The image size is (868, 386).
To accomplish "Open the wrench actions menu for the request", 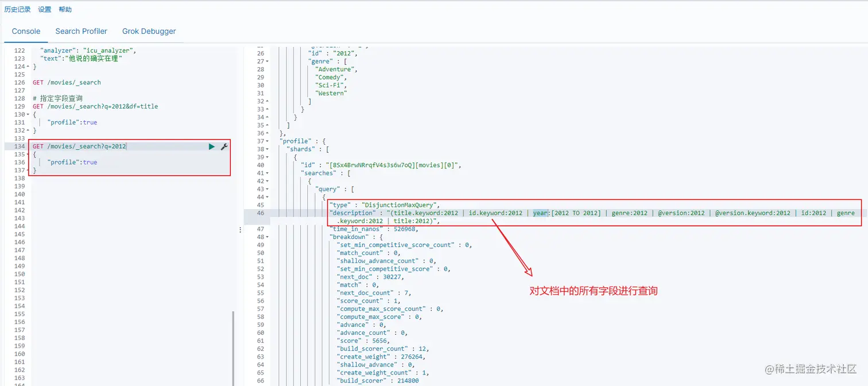I will tap(224, 146).
